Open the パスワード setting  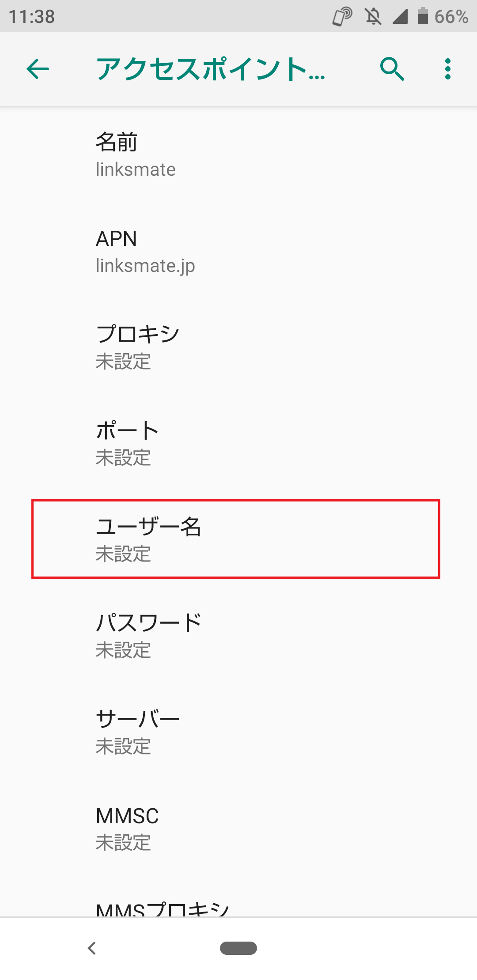tap(238, 636)
